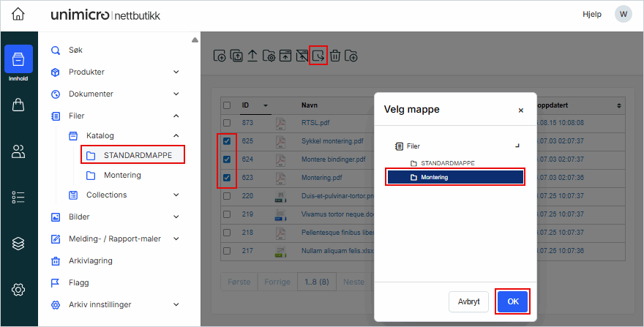Click the folder settings gear toolbar icon
This screenshot has width=644, height=327.
[x=269, y=56]
